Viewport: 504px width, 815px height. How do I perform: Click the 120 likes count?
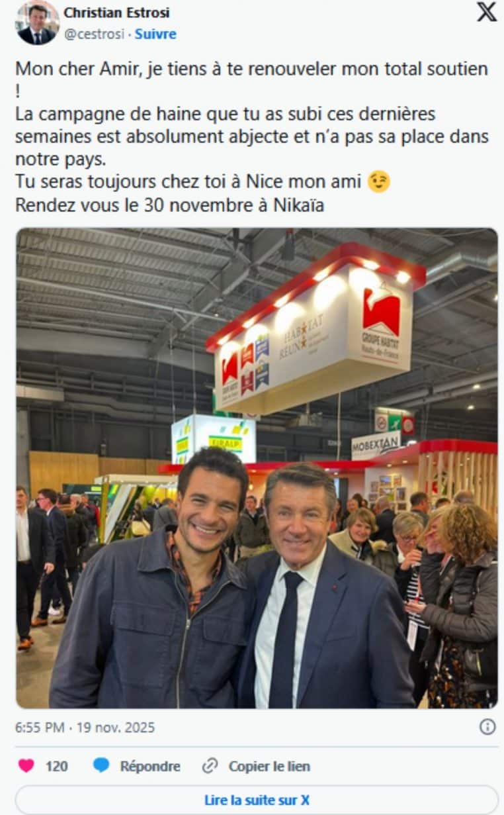click(57, 766)
